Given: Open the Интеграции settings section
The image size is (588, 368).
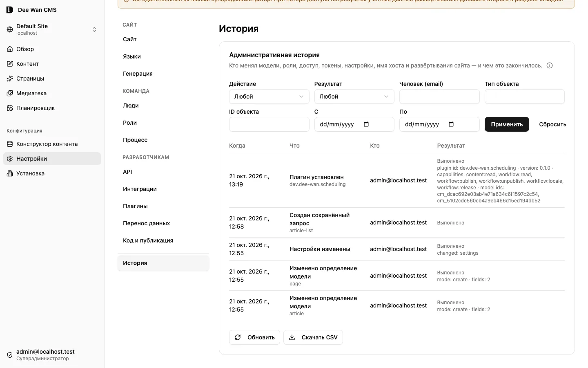Looking at the screenshot, I should 163,189.
